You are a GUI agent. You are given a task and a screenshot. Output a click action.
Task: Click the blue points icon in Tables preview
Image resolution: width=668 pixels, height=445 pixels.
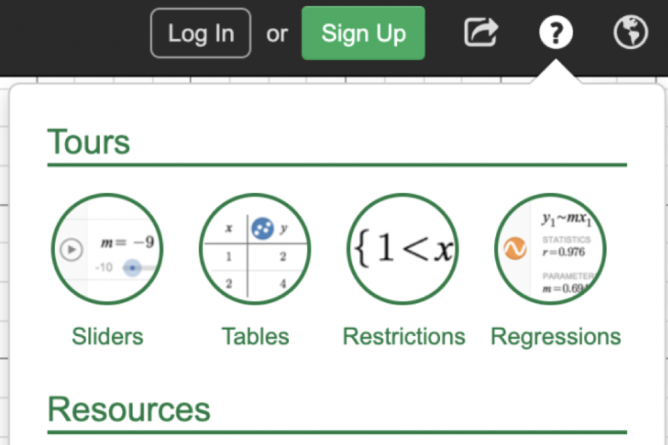[262, 228]
